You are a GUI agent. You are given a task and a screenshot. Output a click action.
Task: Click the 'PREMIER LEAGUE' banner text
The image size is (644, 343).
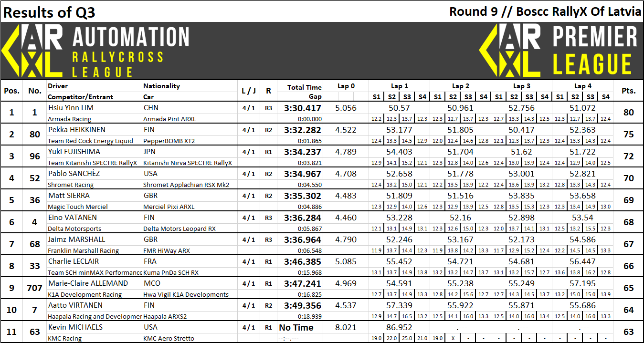[595, 51]
